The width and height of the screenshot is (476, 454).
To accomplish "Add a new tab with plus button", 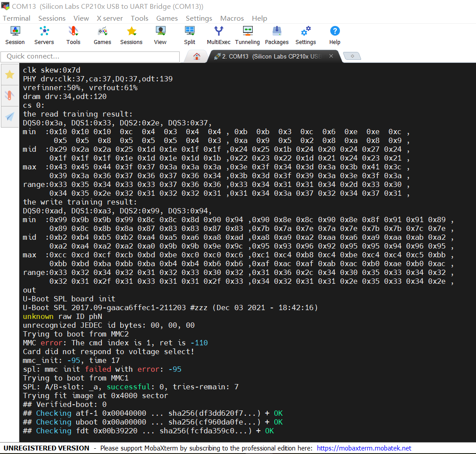I will tap(352, 56).
